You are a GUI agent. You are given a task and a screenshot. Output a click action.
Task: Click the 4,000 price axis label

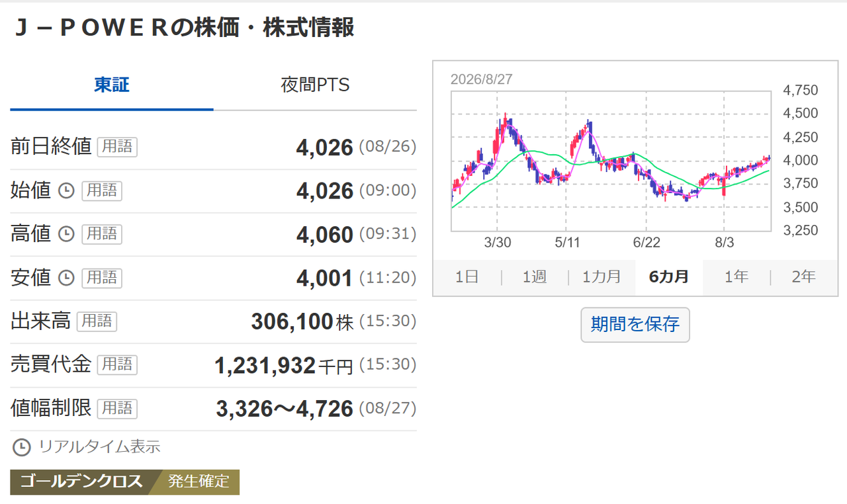point(800,161)
